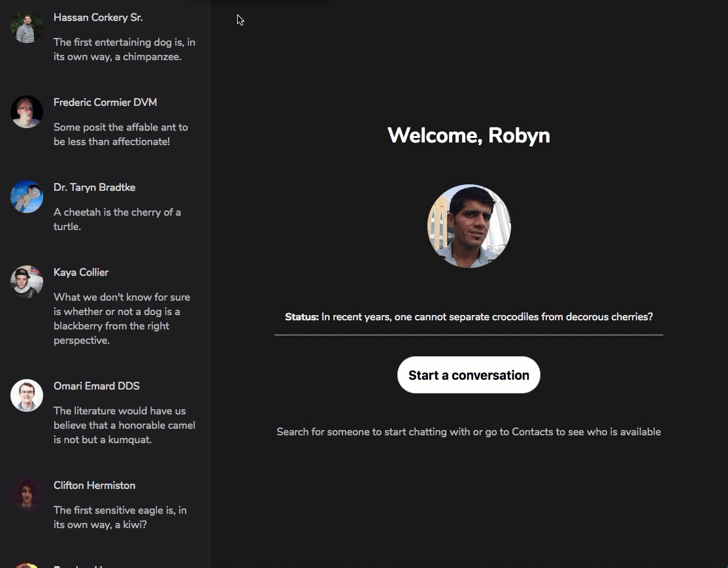Open Kaya Collier's avatar
The image size is (728, 568).
pos(27,282)
